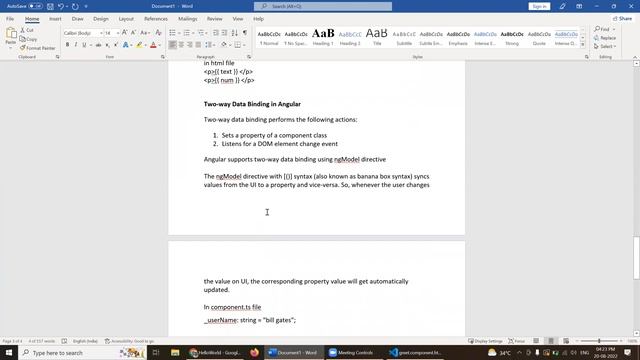Start a bulleted list
The height and width of the screenshot is (360, 640).
(172, 33)
